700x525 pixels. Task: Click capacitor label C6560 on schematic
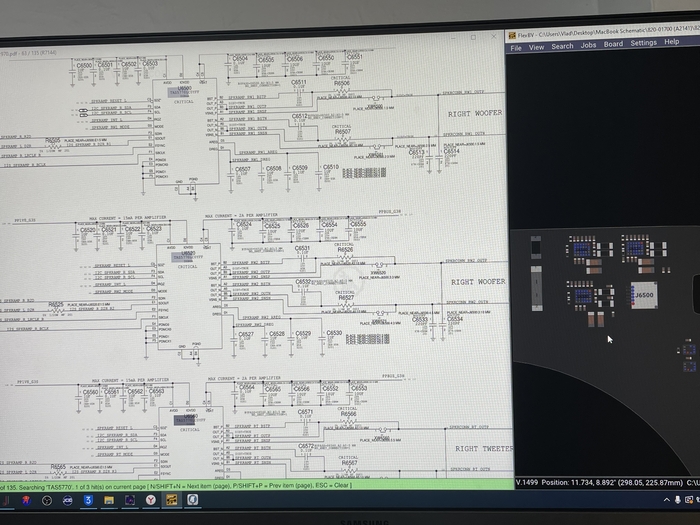pyautogui.click(x=90, y=392)
